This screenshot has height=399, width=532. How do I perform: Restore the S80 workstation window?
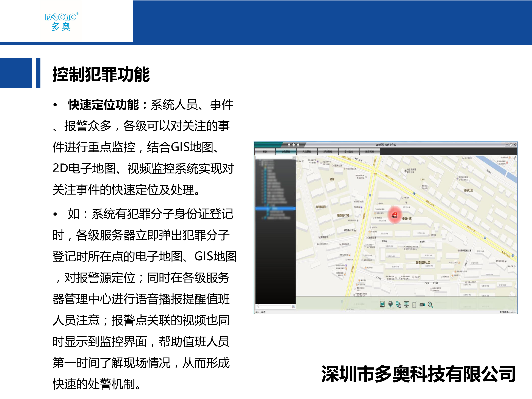(x=511, y=145)
